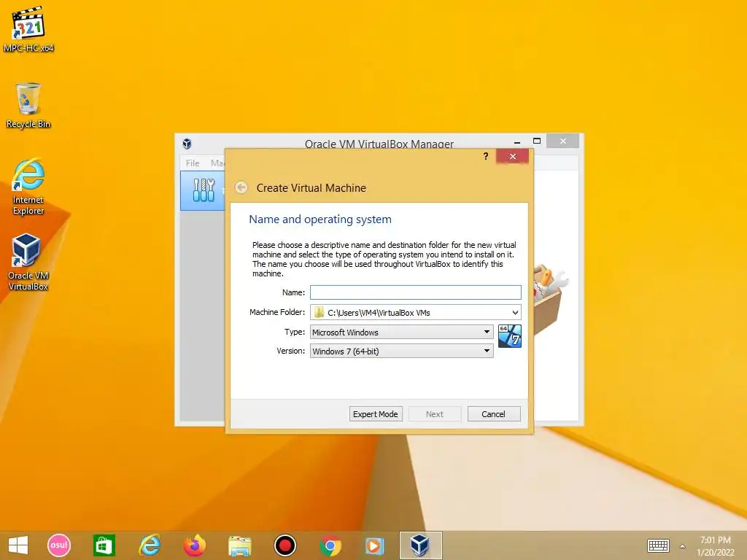The image size is (747, 560).
Task: Click the help question mark in dialog
Action: click(485, 156)
